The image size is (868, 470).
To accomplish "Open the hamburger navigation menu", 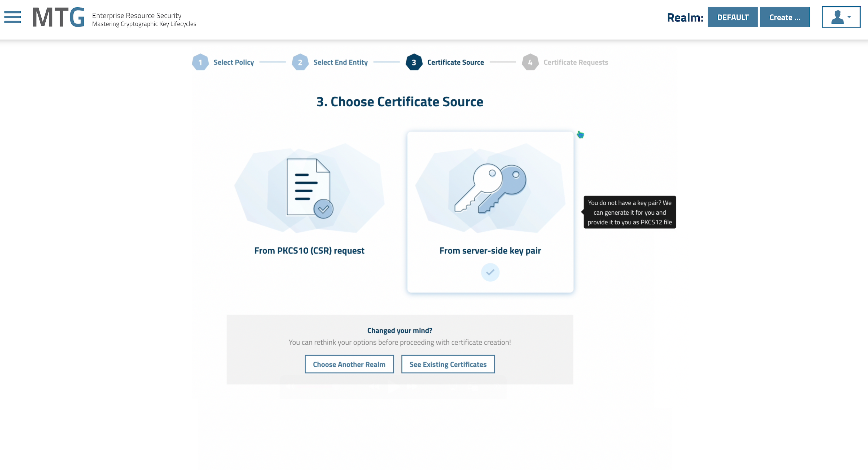I will 12,17.
